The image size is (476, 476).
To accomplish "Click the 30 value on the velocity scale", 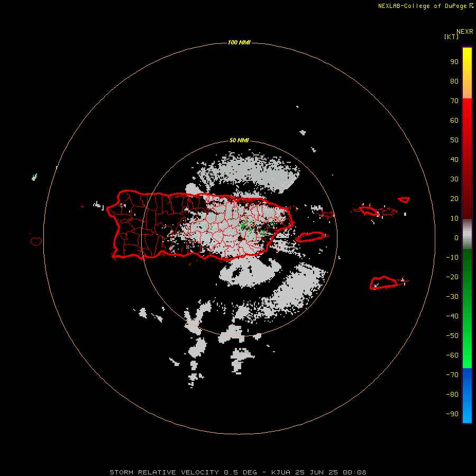I will click(x=454, y=179).
